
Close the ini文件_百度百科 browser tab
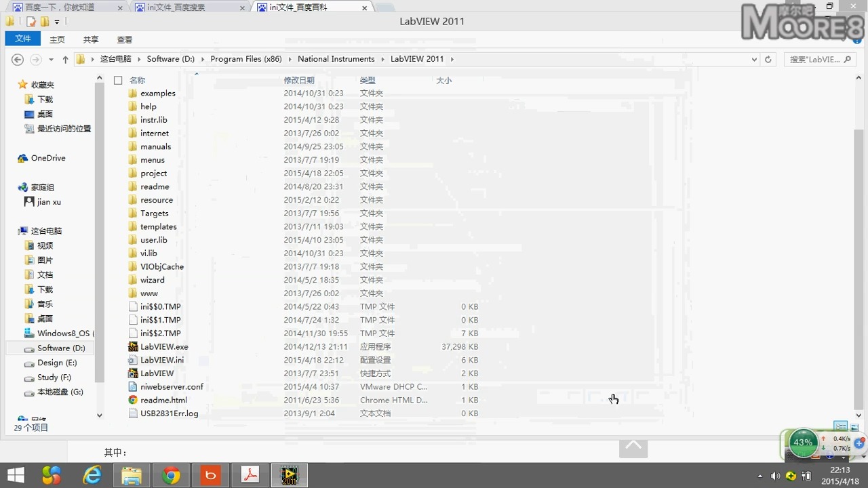(365, 7)
